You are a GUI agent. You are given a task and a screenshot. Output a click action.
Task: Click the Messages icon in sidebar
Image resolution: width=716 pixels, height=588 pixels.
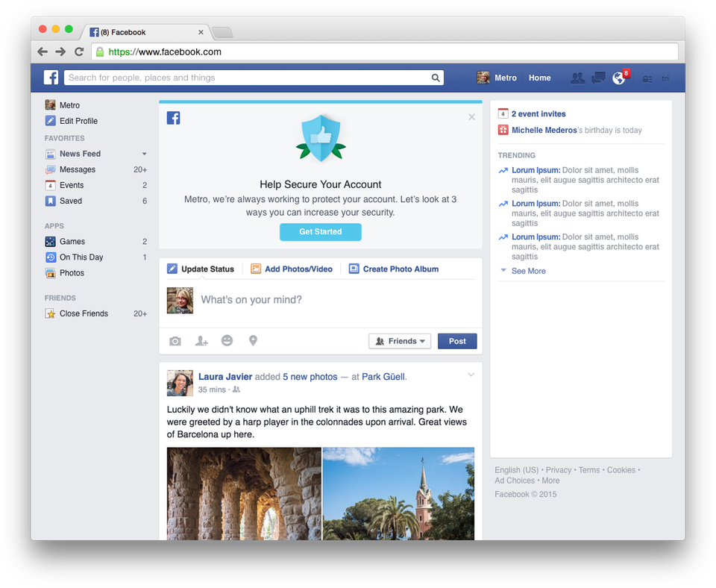(x=50, y=169)
